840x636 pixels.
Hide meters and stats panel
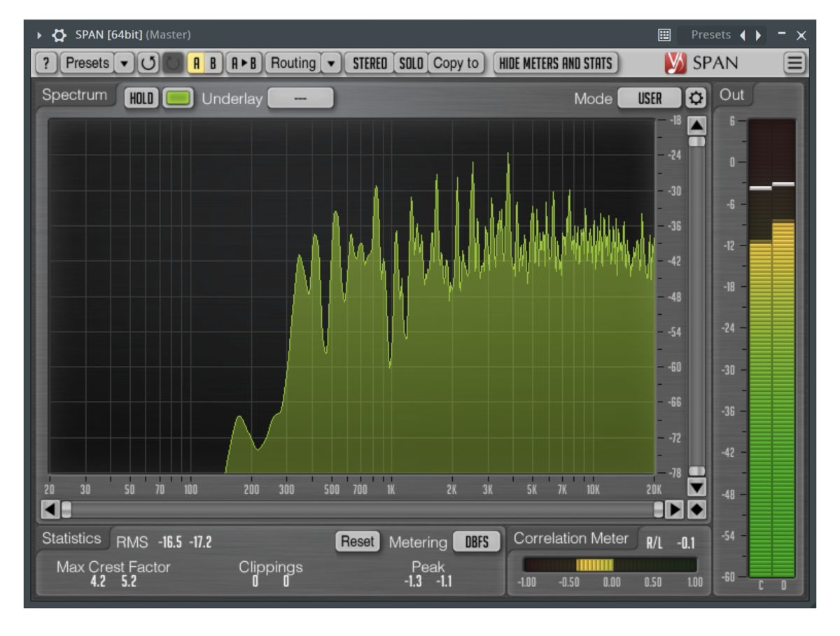(x=556, y=63)
